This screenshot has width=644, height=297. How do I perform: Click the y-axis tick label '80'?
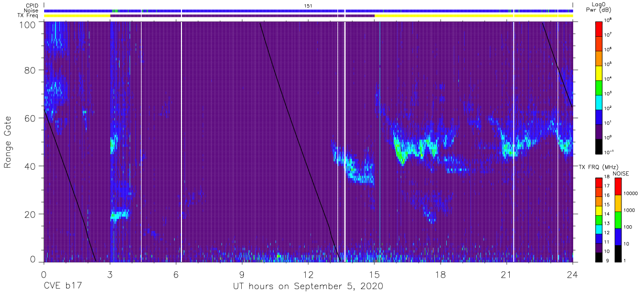29,70
